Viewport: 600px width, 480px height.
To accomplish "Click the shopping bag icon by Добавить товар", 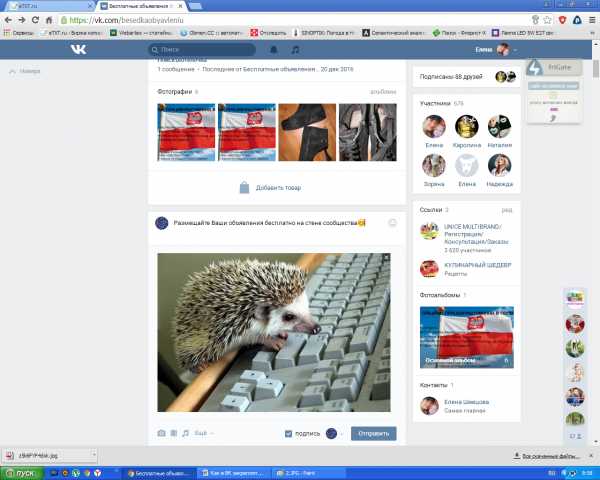I will [244, 188].
